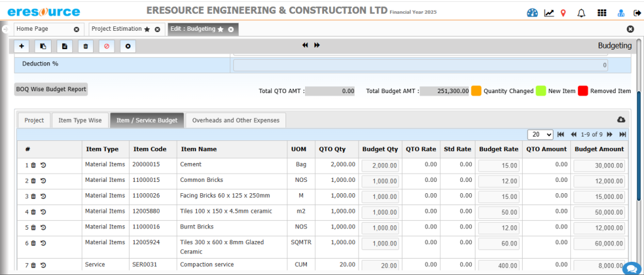
Task: Go to next page of table
Action: tap(609, 135)
